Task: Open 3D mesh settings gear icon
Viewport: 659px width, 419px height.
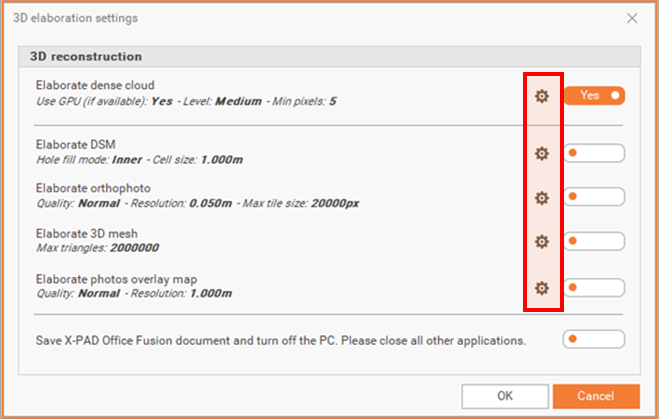Action: (x=542, y=241)
